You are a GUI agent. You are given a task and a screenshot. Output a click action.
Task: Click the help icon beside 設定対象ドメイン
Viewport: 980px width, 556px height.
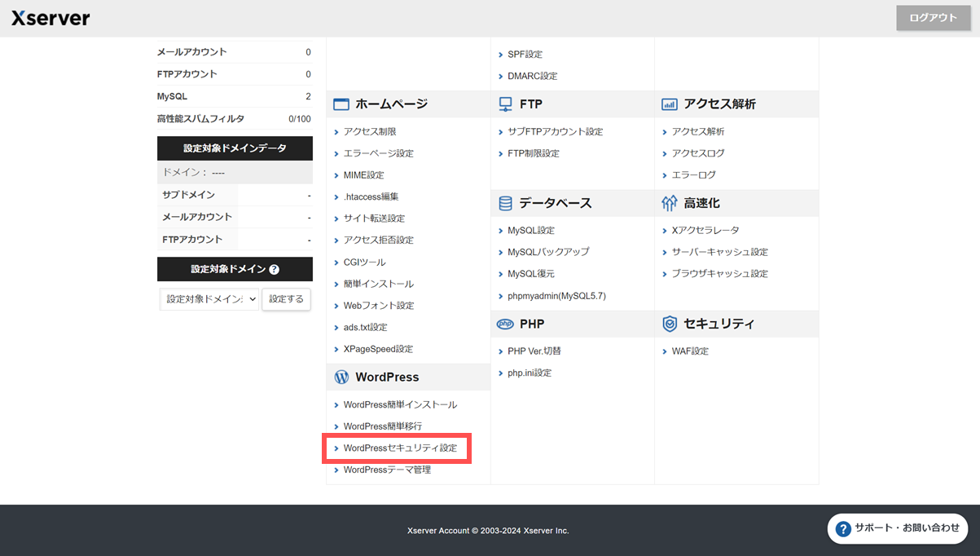[x=274, y=270]
